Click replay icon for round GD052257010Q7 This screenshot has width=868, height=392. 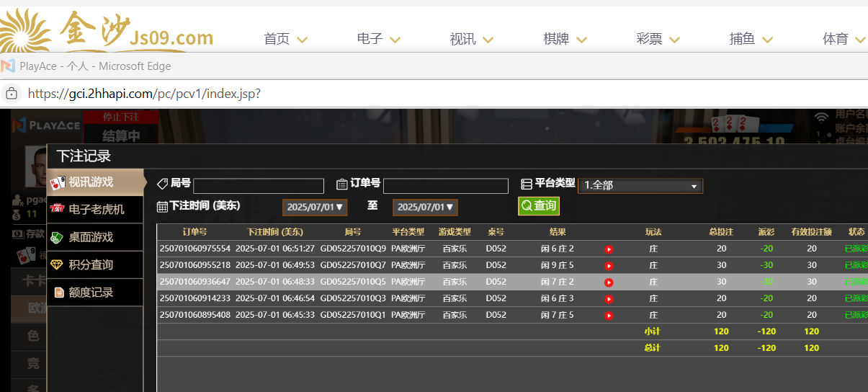[x=609, y=266]
